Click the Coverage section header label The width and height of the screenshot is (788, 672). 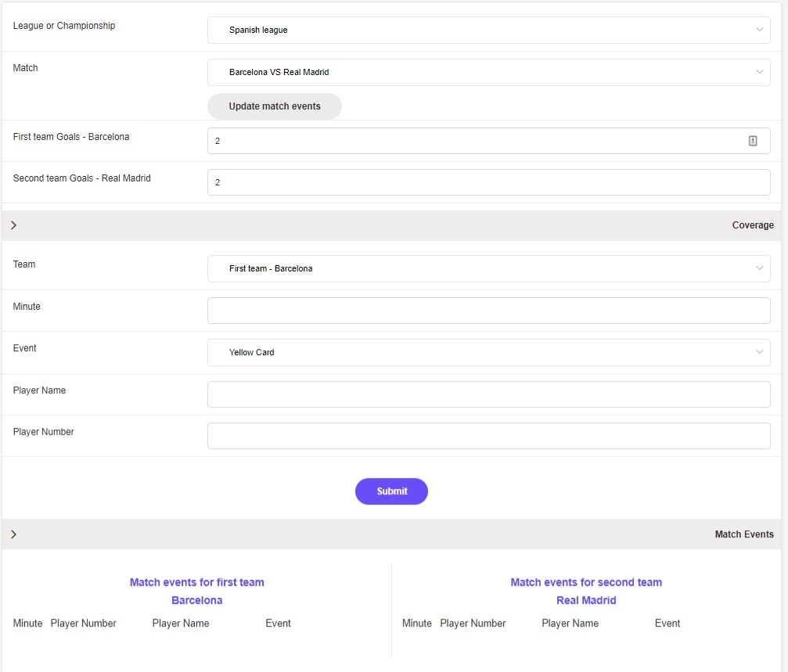[x=752, y=225]
